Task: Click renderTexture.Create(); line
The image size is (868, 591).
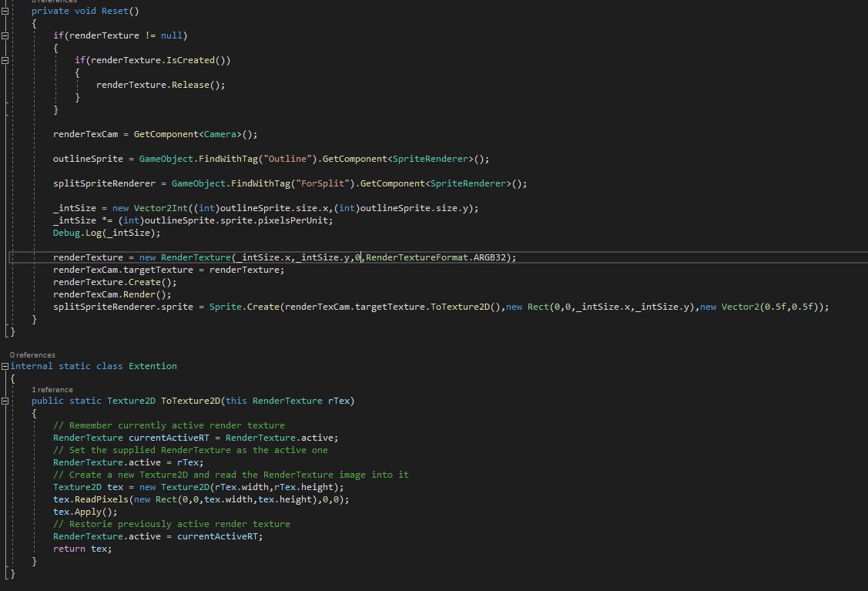Action: 115,282
